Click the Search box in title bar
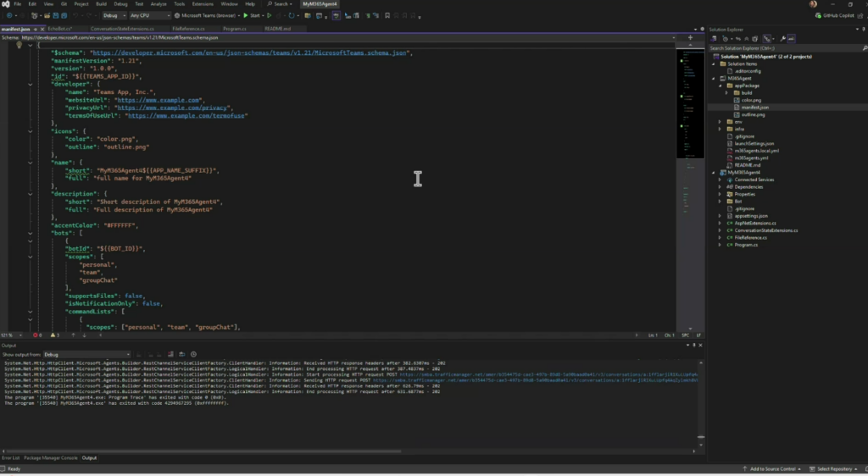The height and width of the screenshot is (476, 868). [280, 4]
